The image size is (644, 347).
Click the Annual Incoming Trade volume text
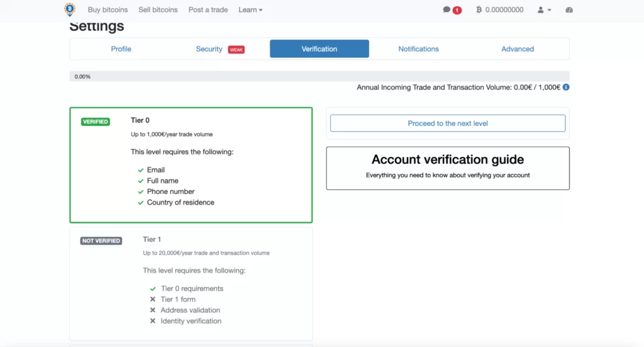458,87
